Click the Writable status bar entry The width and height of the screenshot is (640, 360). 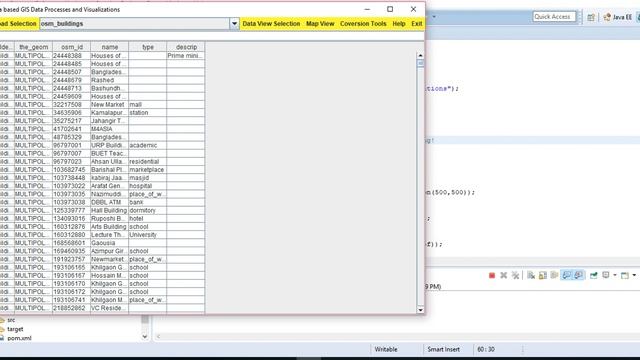tap(386, 349)
